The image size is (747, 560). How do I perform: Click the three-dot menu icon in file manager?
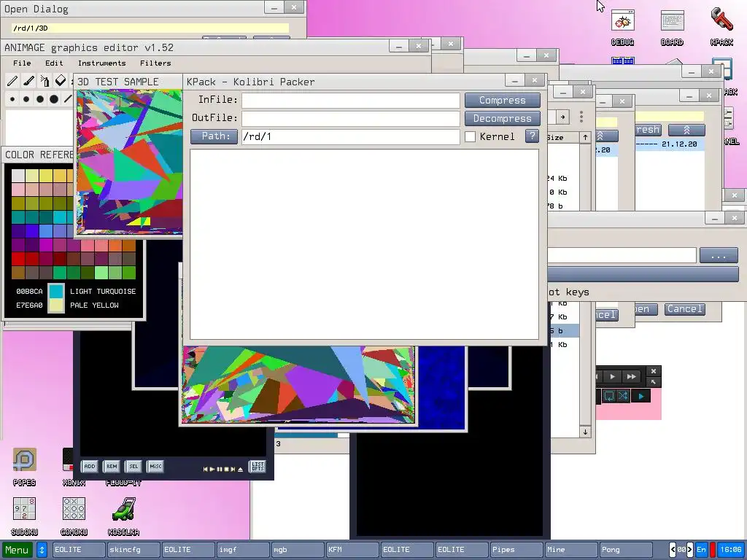[581, 117]
